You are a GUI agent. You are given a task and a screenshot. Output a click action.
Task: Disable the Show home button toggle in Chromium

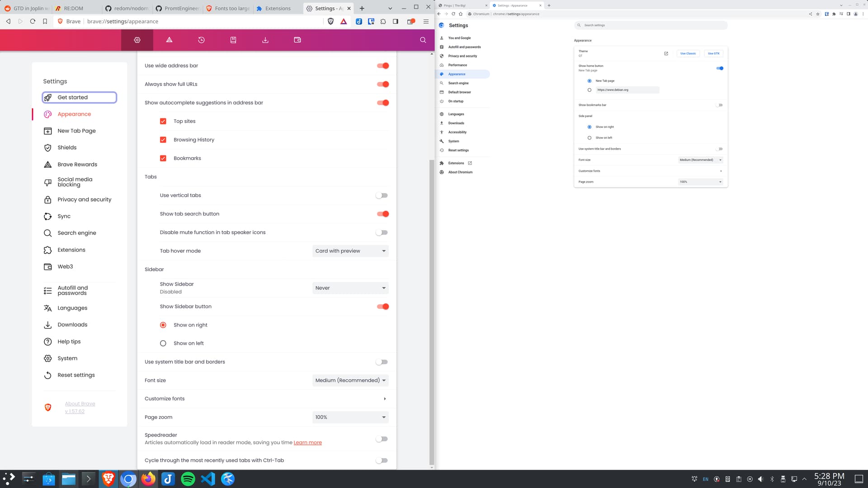[720, 68]
